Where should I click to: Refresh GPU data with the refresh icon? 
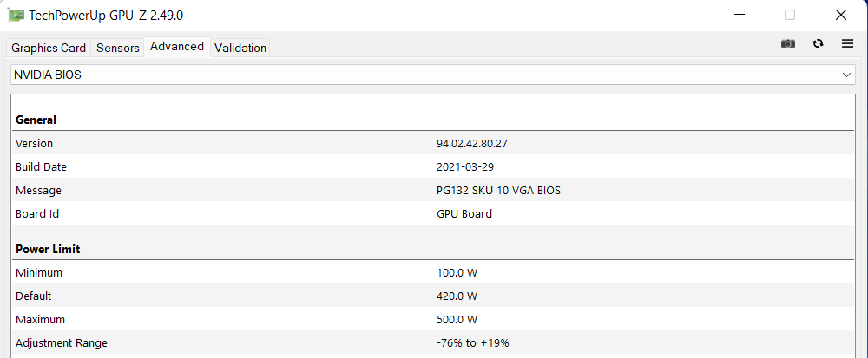[x=818, y=43]
